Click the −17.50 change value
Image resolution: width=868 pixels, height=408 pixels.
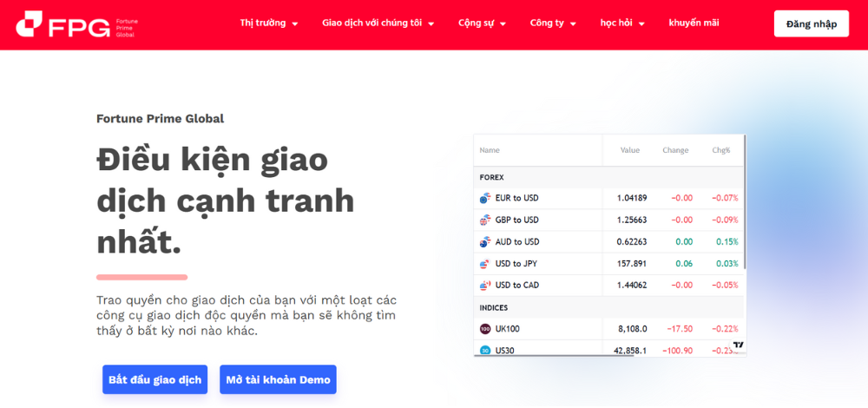[x=680, y=329]
